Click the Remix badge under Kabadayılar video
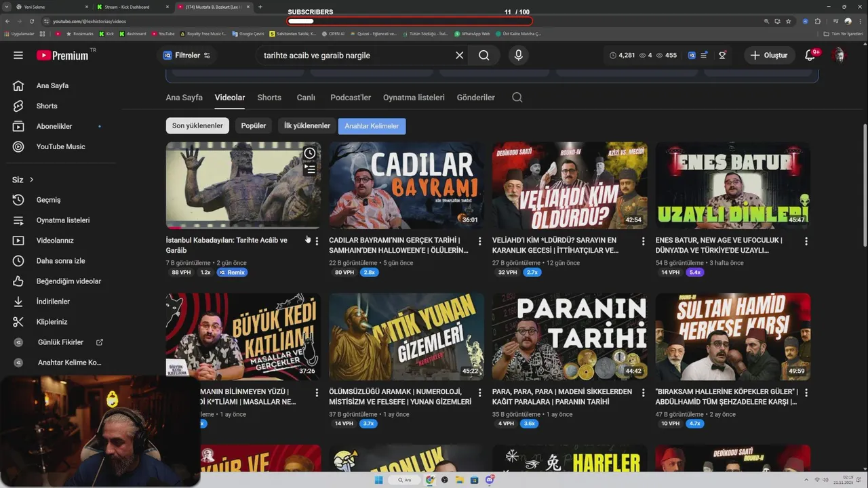 [x=232, y=272]
